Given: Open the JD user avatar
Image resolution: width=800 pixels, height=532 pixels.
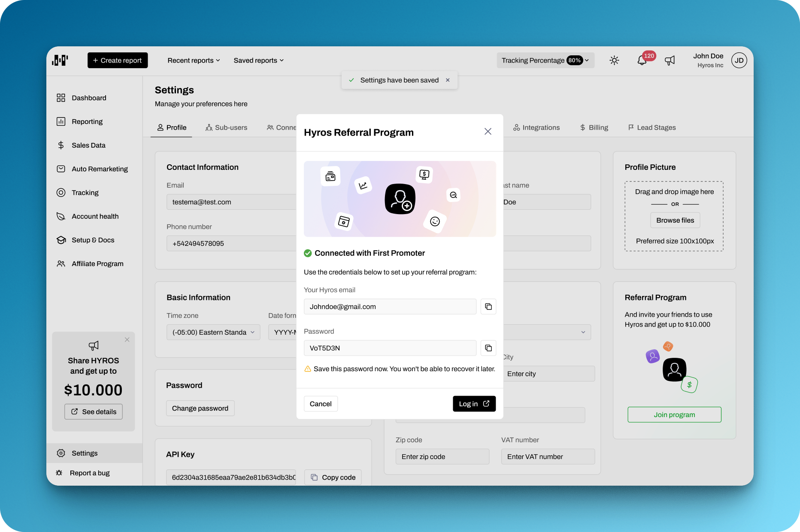Looking at the screenshot, I should 739,60.
